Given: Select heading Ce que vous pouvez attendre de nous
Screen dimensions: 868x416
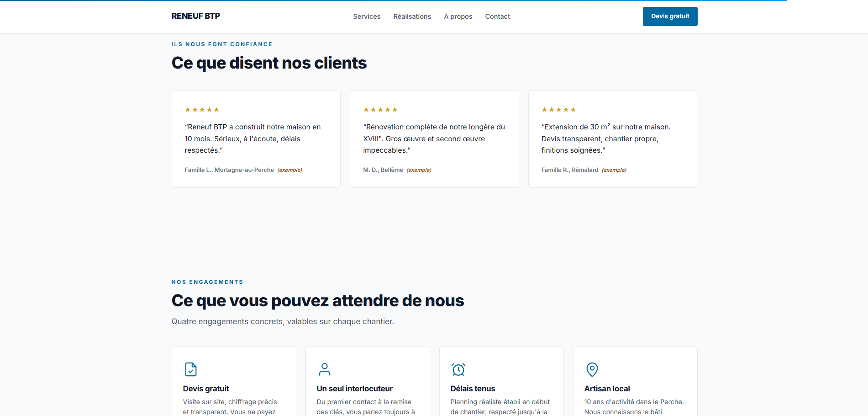Looking at the screenshot, I should [318, 301].
